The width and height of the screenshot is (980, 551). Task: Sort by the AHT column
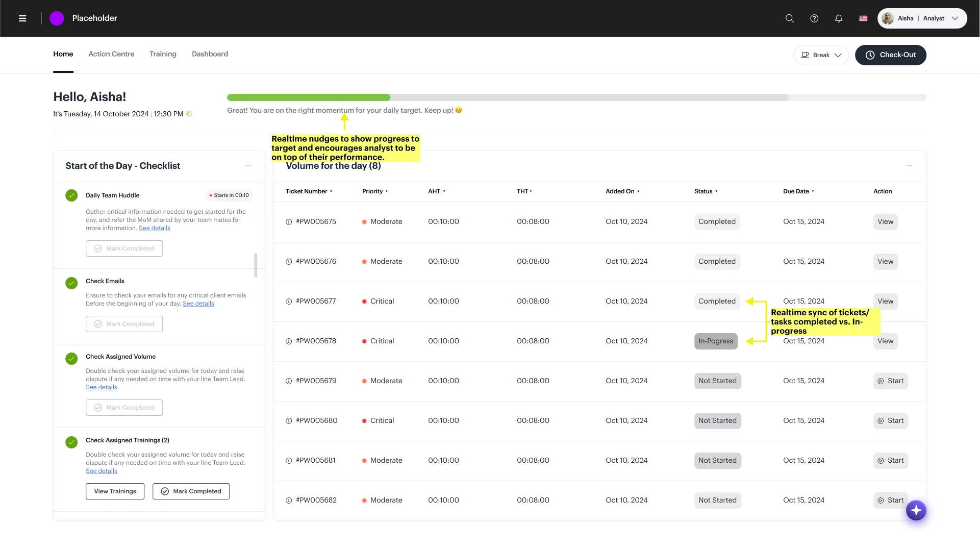pos(437,191)
